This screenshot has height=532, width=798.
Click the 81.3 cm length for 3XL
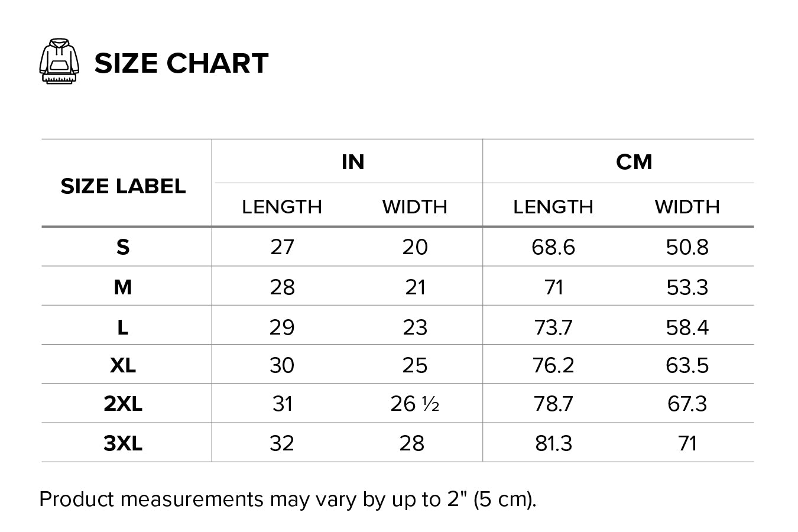pos(553,443)
